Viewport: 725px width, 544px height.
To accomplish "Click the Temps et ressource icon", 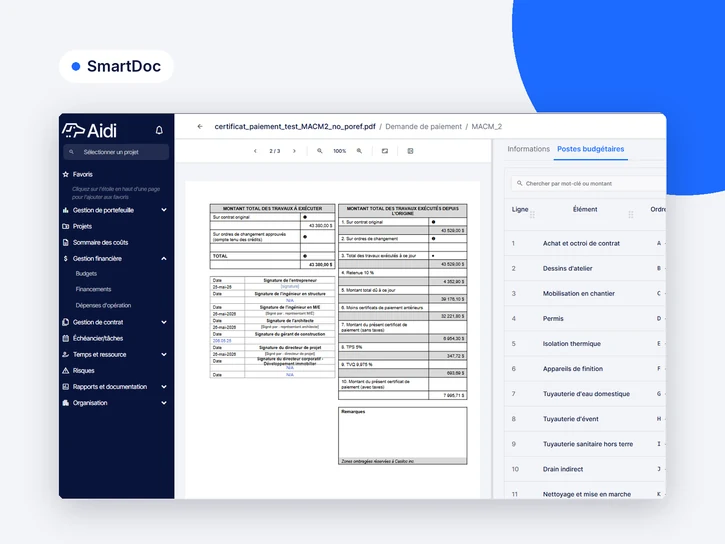I will [x=66, y=355].
